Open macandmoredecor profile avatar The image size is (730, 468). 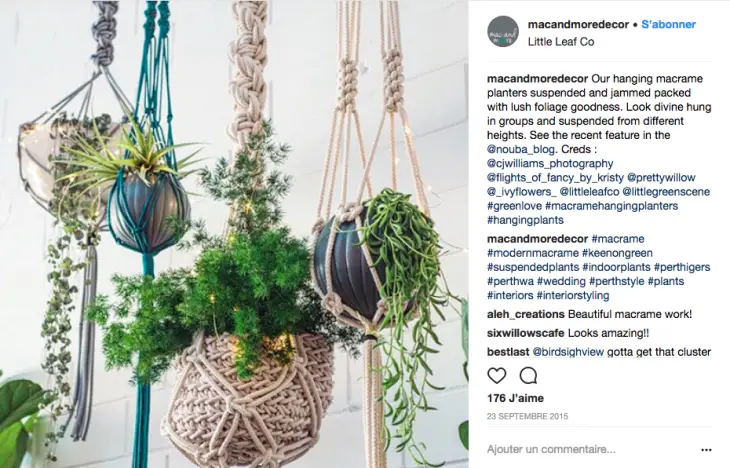point(503,32)
